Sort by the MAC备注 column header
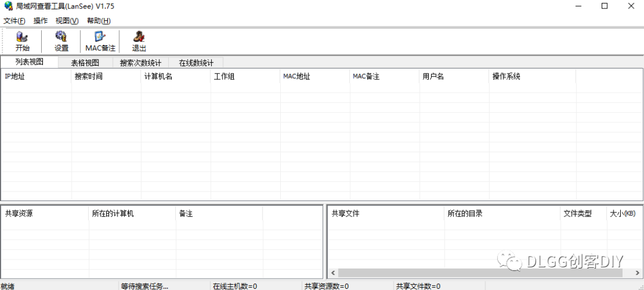644x290 pixels. [385, 76]
